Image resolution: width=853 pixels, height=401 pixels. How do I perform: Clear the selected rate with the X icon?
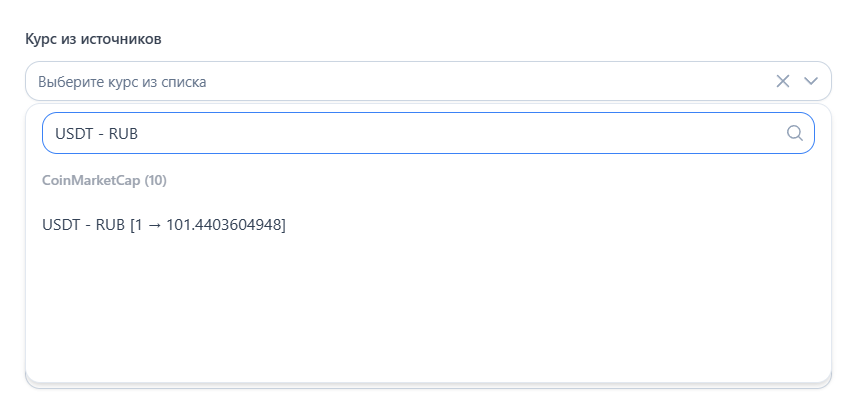(x=783, y=81)
